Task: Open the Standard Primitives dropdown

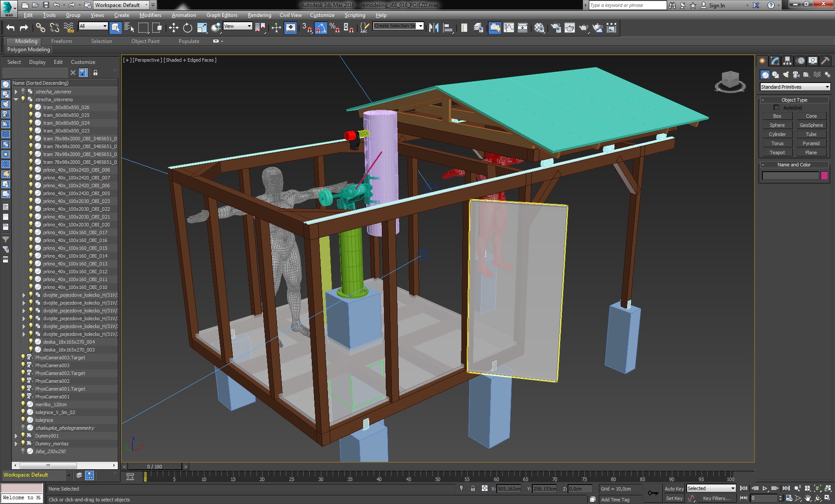Action: coord(795,87)
